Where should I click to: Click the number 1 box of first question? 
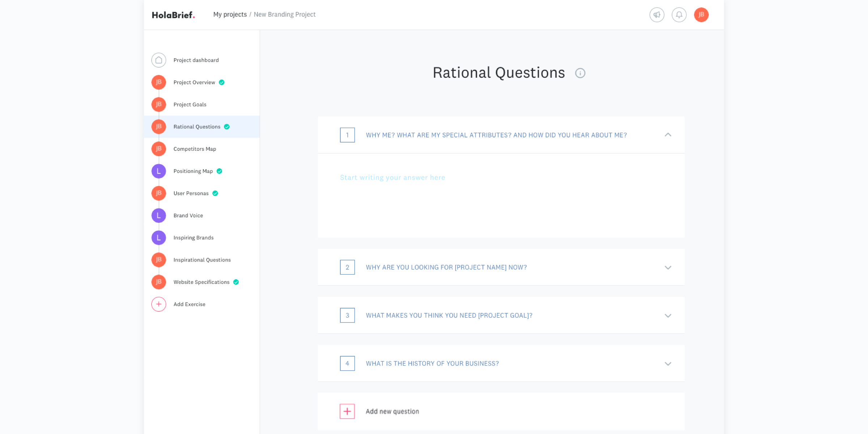(347, 135)
